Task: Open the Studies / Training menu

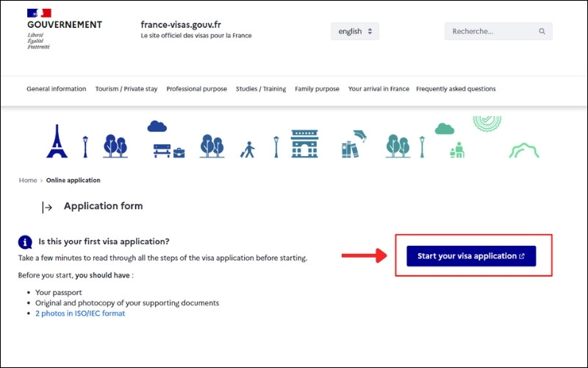Action: click(261, 89)
